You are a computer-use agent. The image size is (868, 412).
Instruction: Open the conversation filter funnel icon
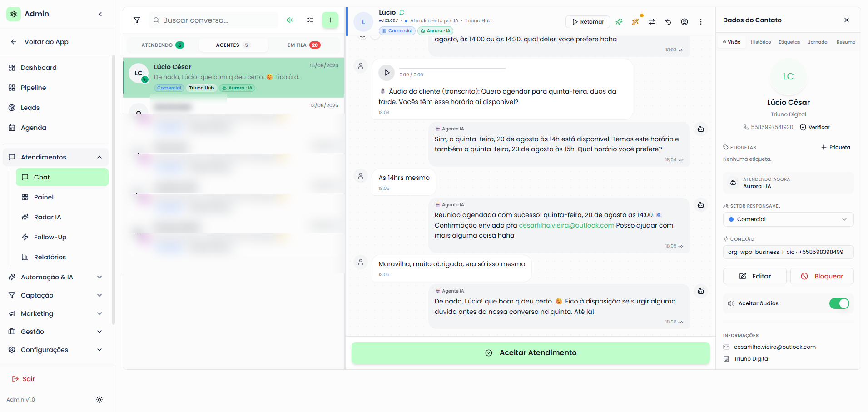pyautogui.click(x=136, y=20)
